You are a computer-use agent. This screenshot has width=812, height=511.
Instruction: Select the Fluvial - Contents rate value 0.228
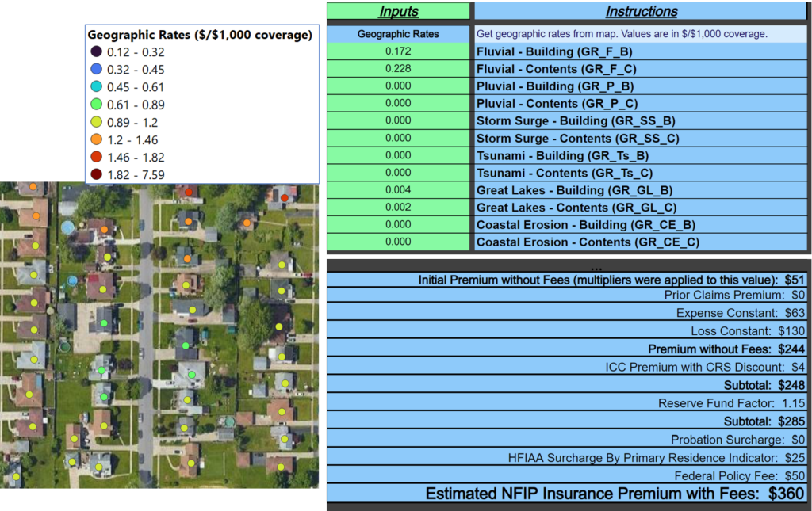click(x=397, y=68)
